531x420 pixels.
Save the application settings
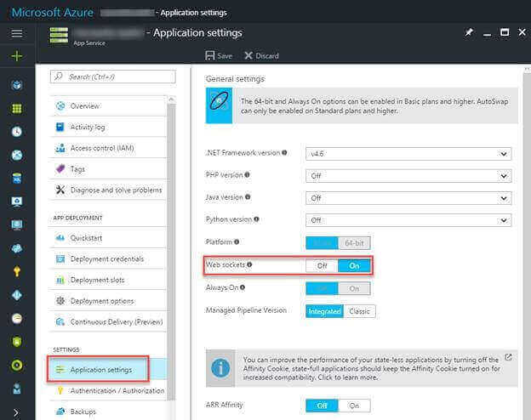[219, 56]
